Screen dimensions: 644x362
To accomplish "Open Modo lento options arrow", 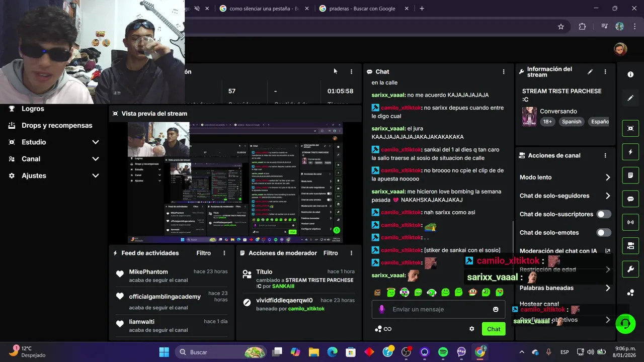I will (x=608, y=177).
